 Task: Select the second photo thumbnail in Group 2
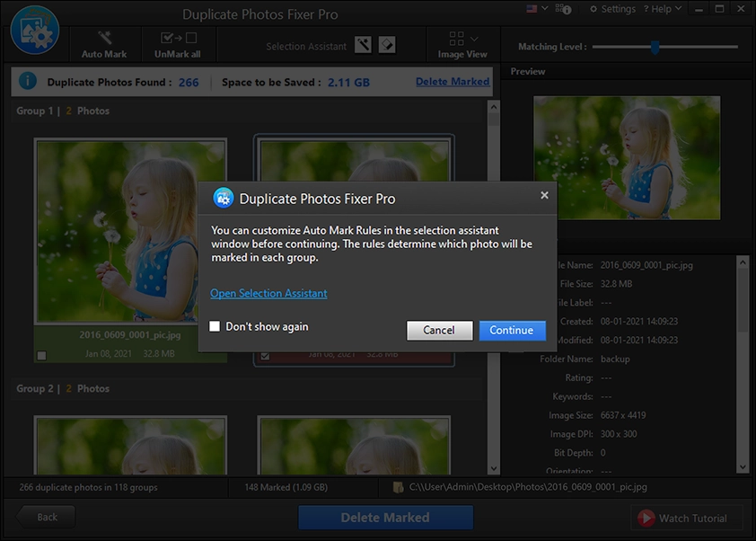click(354, 446)
